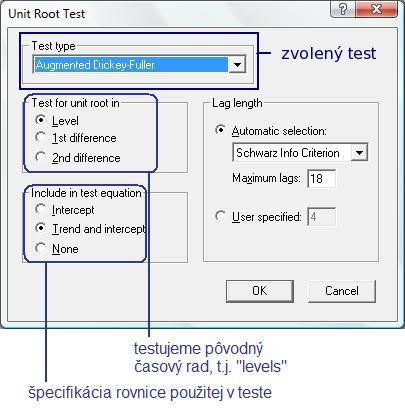Click the Schwarz Info Criterion combo box
Image resolution: width=405 pixels, height=410 pixels.
click(300, 153)
